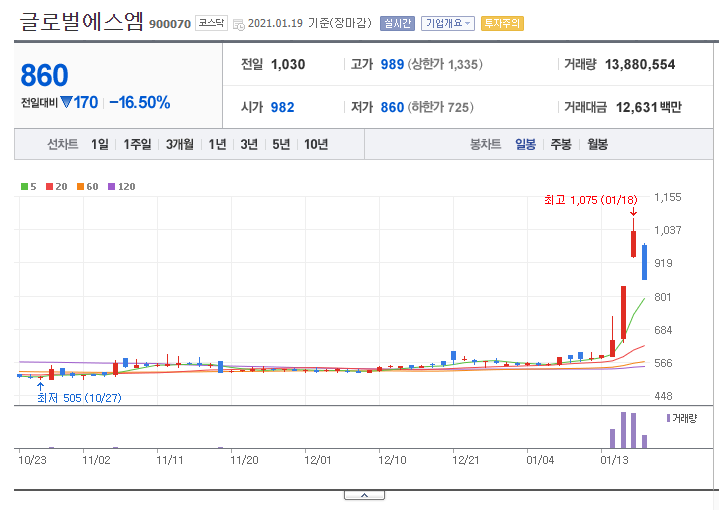Click the 12/01 date label on axis
This screenshot has width=719, height=510.
tap(318, 460)
